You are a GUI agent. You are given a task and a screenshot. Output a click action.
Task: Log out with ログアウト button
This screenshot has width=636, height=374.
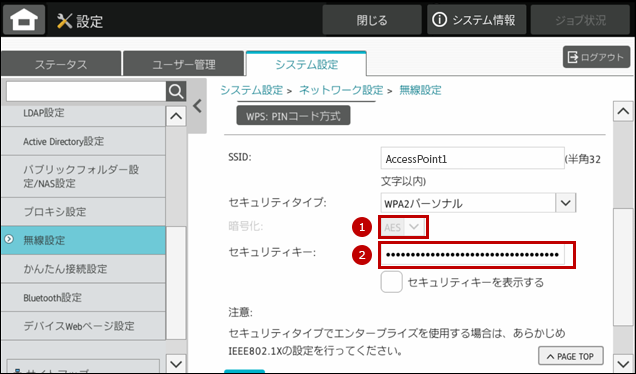[x=596, y=57]
